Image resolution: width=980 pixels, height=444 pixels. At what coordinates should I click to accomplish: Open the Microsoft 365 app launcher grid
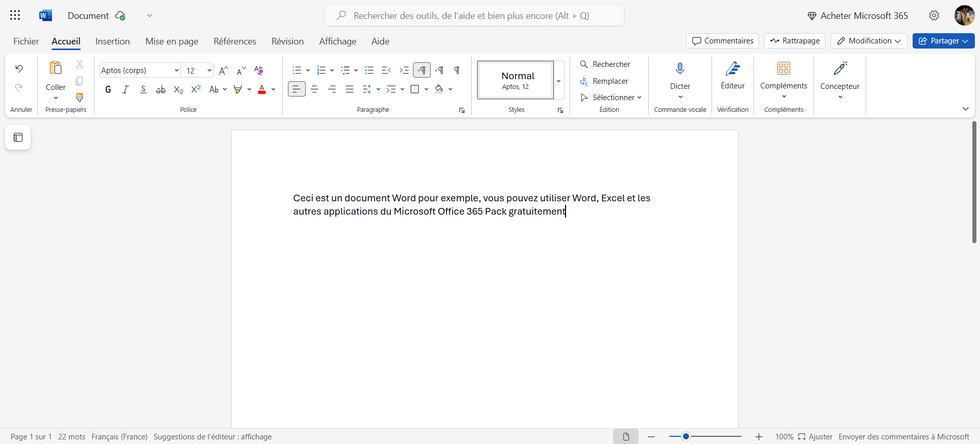(15, 15)
